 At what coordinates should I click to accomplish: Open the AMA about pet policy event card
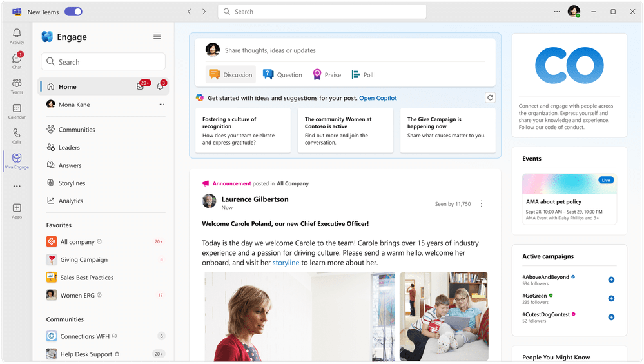click(x=569, y=198)
